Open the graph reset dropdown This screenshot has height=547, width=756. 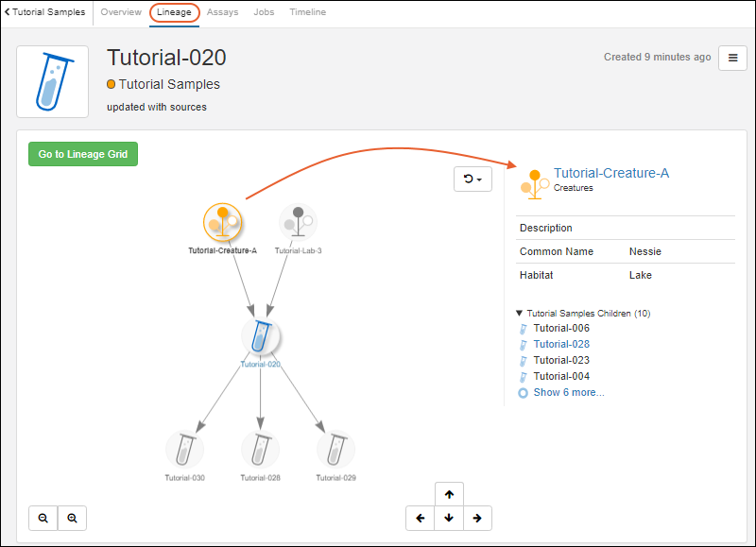tap(472, 179)
